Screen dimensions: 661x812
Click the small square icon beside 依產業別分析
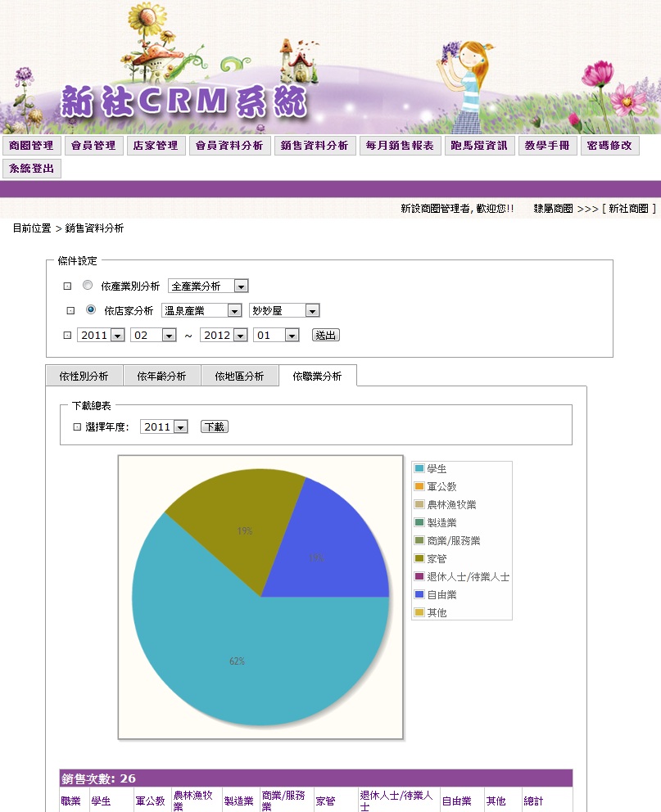click(x=67, y=286)
